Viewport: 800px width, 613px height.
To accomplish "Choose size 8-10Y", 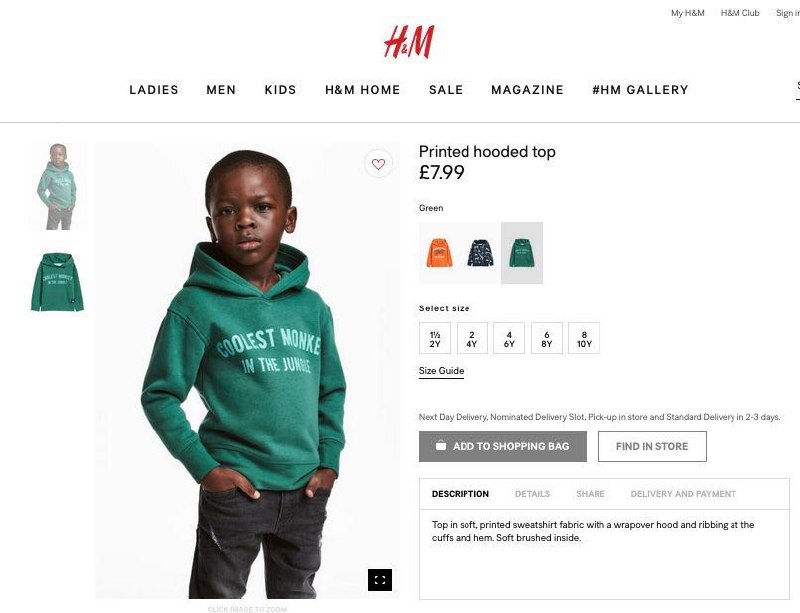I will [x=584, y=338].
